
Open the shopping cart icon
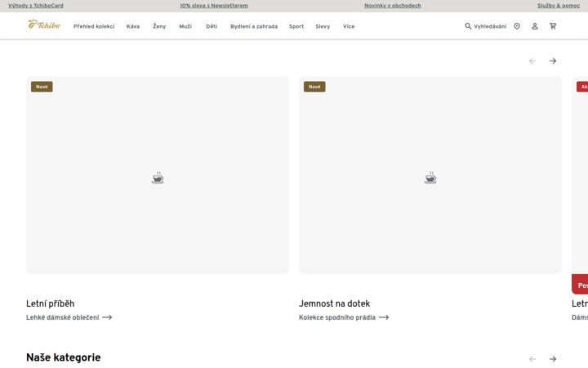[x=553, y=26]
